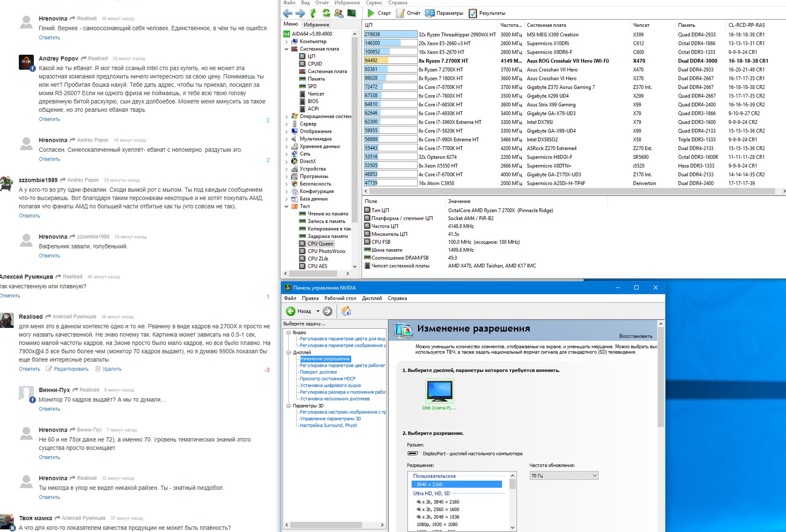Collapse the Видео section in NVIDIA tree
This screenshot has width=786, height=532.
point(288,332)
